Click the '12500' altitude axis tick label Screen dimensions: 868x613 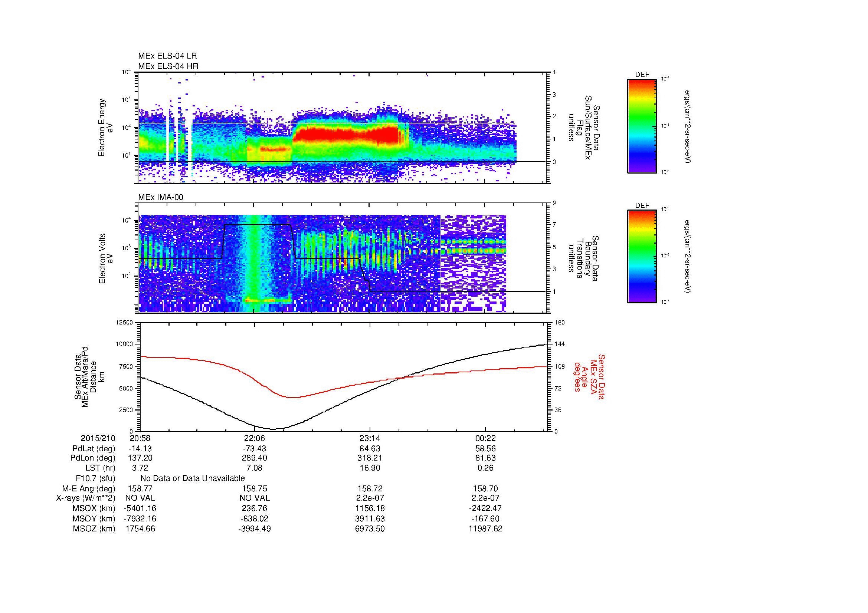click(125, 322)
